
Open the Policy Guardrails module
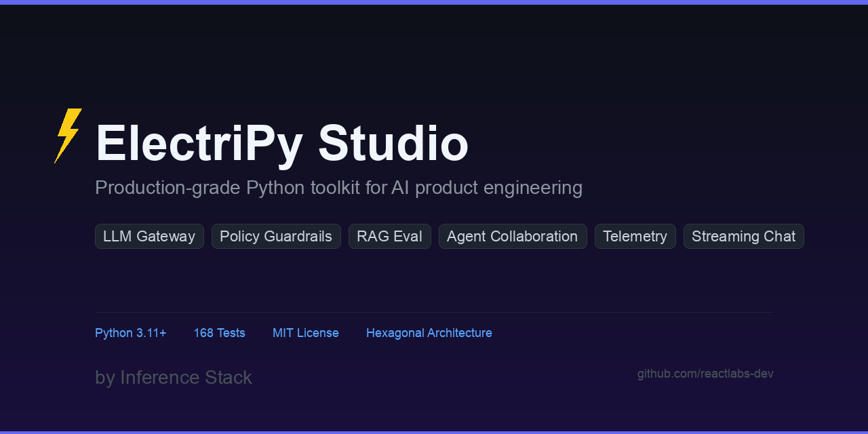coord(276,236)
